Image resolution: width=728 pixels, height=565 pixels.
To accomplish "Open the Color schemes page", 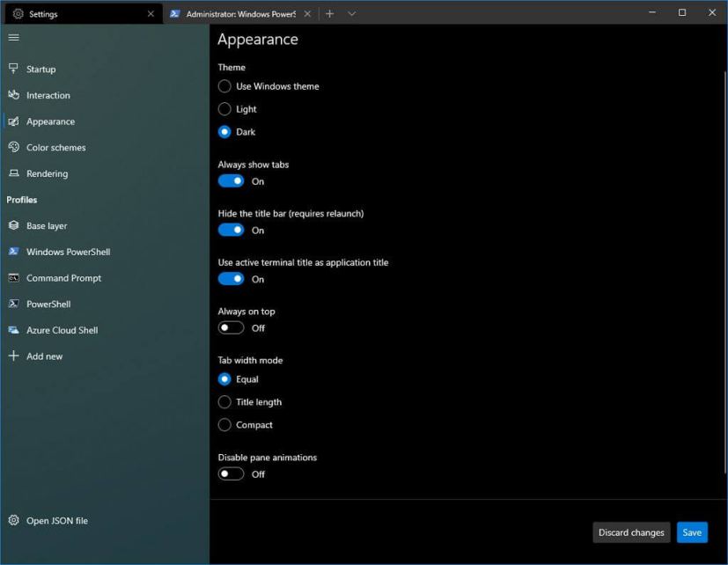I will [x=105, y=147].
